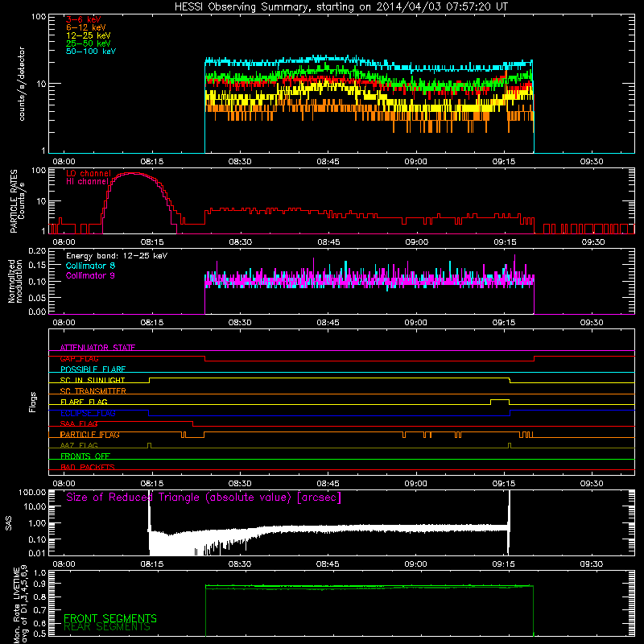Screen dimensions: 644x644
Task: Click the green "FRONTS_OFF" label
Action: click(85, 456)
